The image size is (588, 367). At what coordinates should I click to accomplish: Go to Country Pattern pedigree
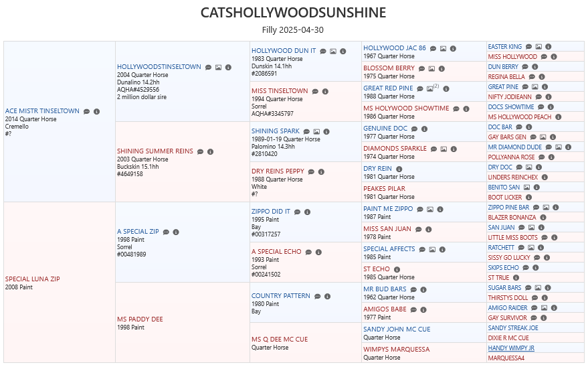280,296
